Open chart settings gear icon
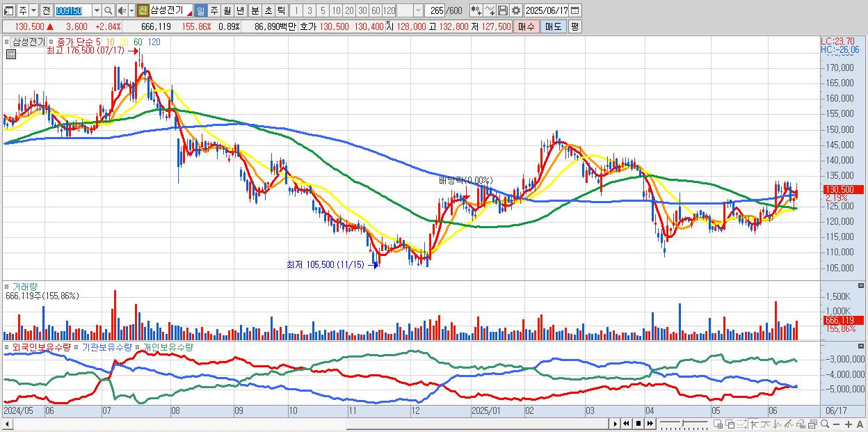Viewport: 868px width, 432px height. 516,10
